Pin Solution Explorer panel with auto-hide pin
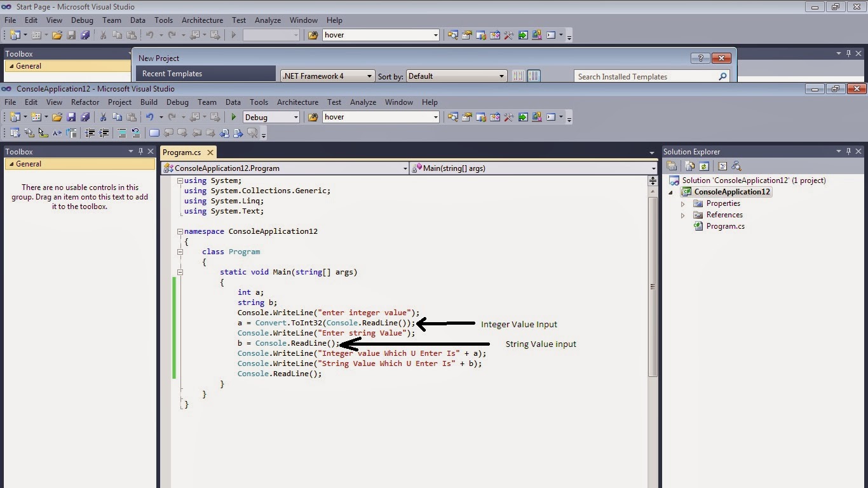 pos(848,151)
